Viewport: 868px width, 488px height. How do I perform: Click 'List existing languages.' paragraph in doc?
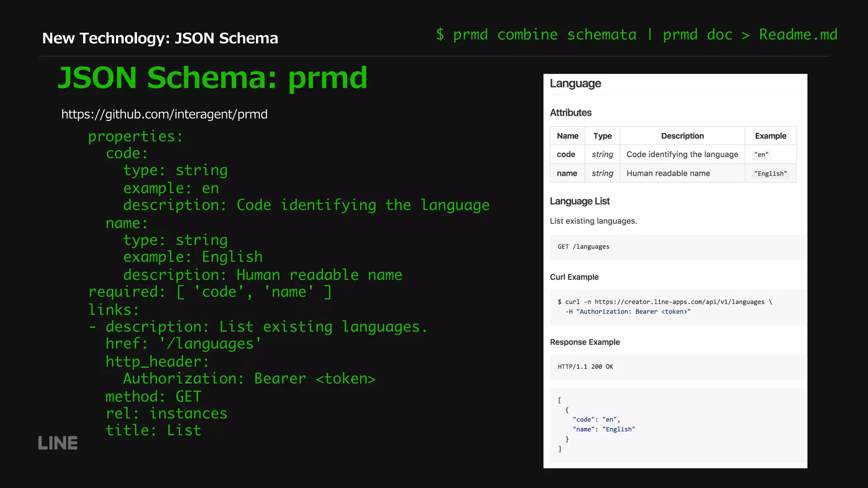593,221
